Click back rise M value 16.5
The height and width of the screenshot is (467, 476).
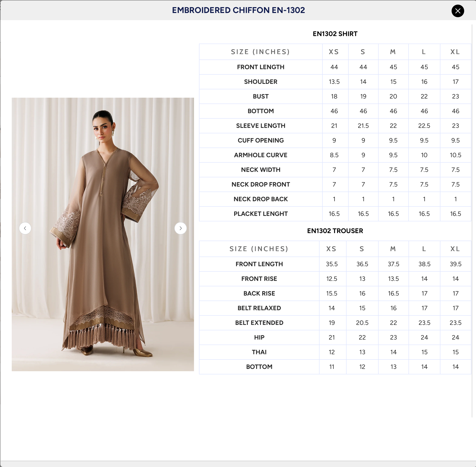click(x=393, y=294)
